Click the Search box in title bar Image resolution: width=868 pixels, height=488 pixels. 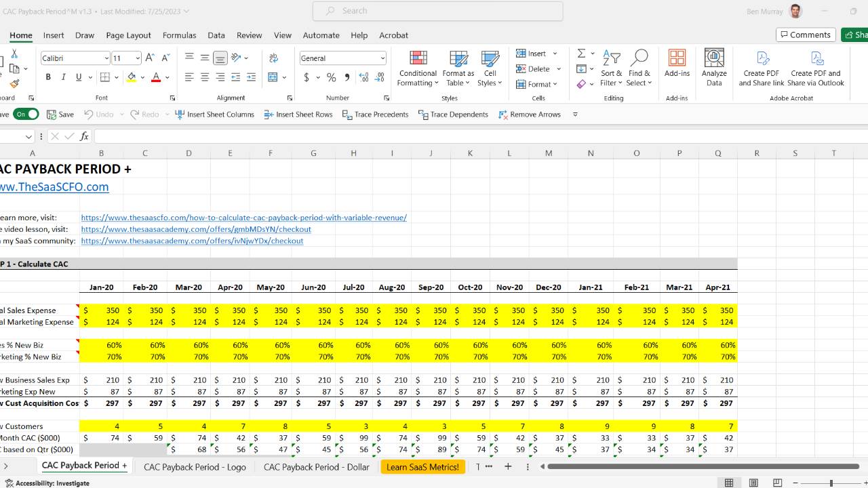[437, 11]
